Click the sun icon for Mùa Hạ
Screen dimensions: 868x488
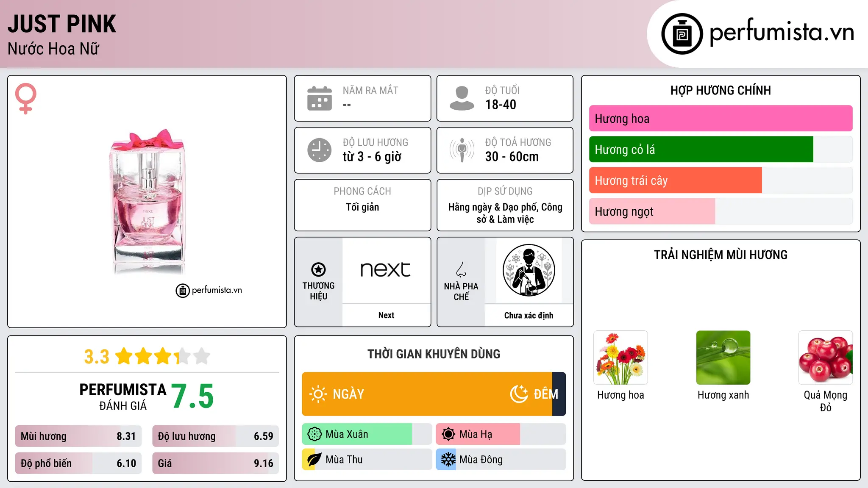click(x=448, y=434)
